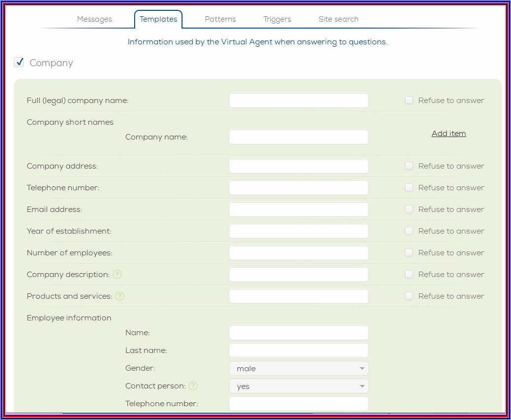Screen dimensions: 511x420
Task: Focus the Year of establishment input
Action: click(x=298, y=231)
